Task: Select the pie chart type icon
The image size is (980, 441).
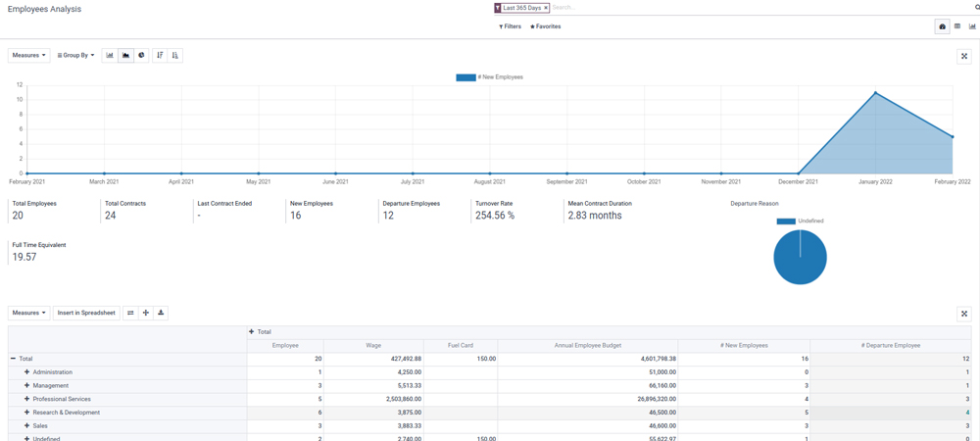Action: click(141, 56)
